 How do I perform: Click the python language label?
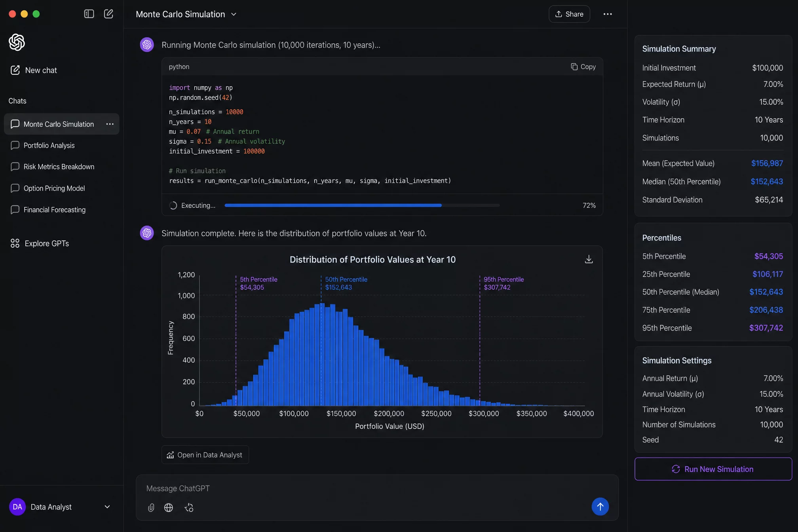(179, 67)
